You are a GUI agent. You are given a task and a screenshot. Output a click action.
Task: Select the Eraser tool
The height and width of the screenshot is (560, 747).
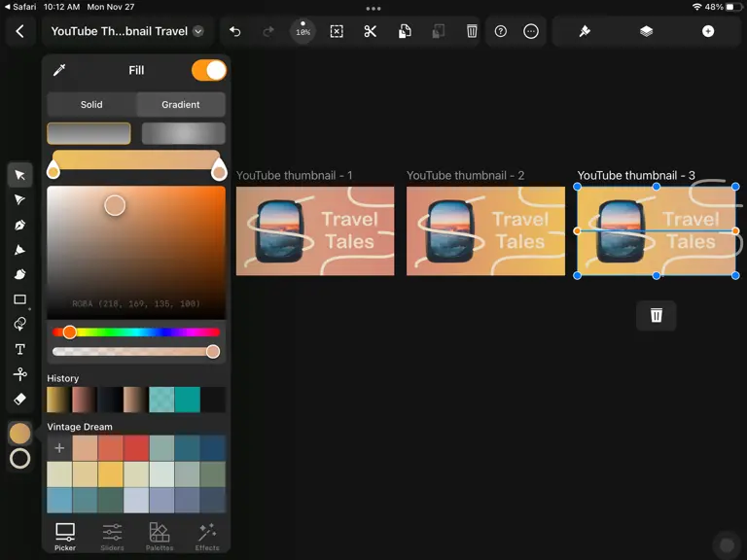(x=20, y=399)
